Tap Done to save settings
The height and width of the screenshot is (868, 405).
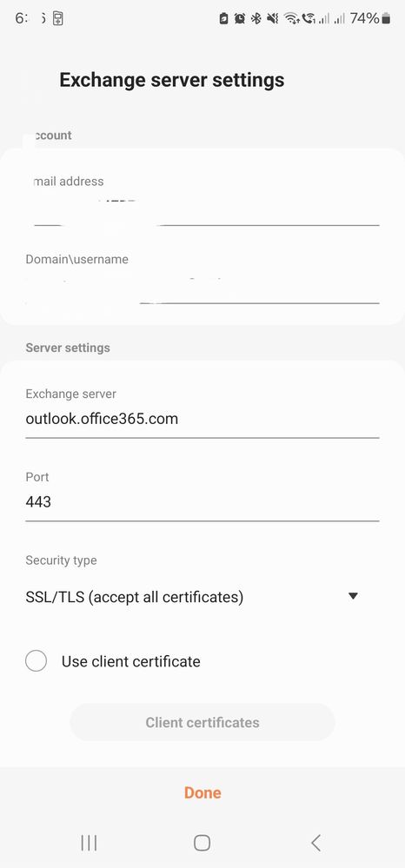click(202, 792)
